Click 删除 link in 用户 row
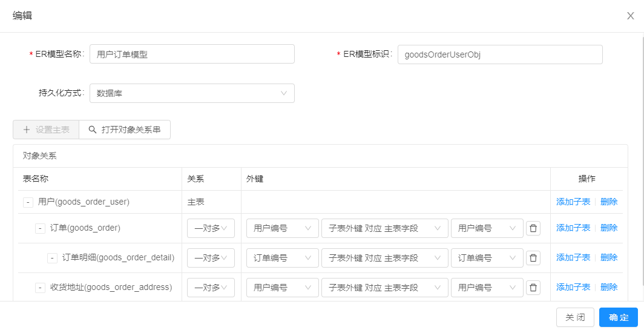This screenshot has width=644, height=333. [609, 202]
